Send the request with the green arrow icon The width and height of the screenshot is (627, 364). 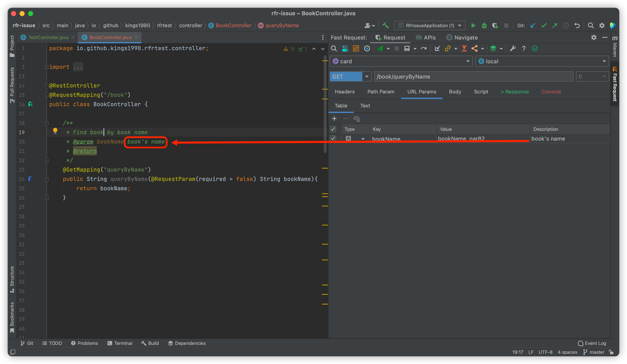pos(380,48)
